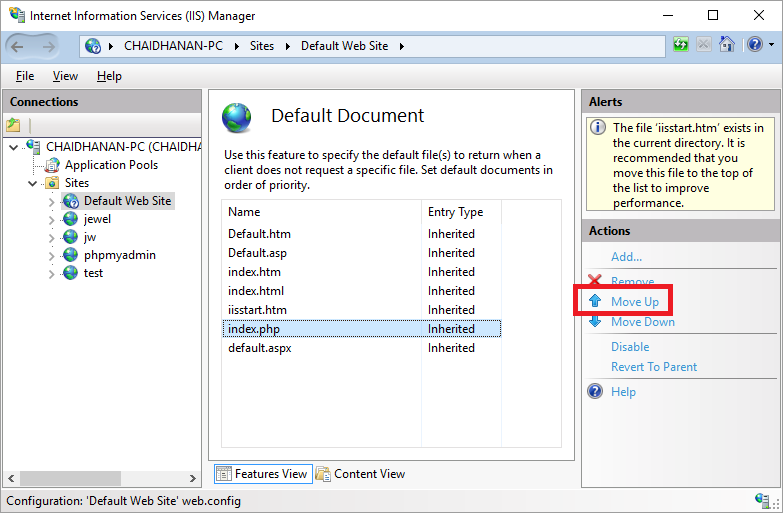Click the phpmyadmin site globe icon
Image resolution: width=783 pixels, height=513 pixels.
[x=70, y=255]
